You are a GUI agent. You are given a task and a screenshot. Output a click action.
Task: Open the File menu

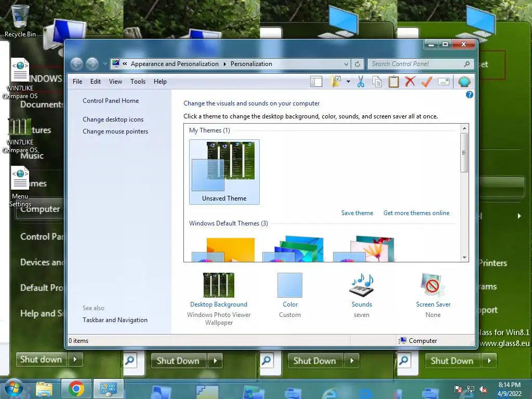[x=77, y=82]
